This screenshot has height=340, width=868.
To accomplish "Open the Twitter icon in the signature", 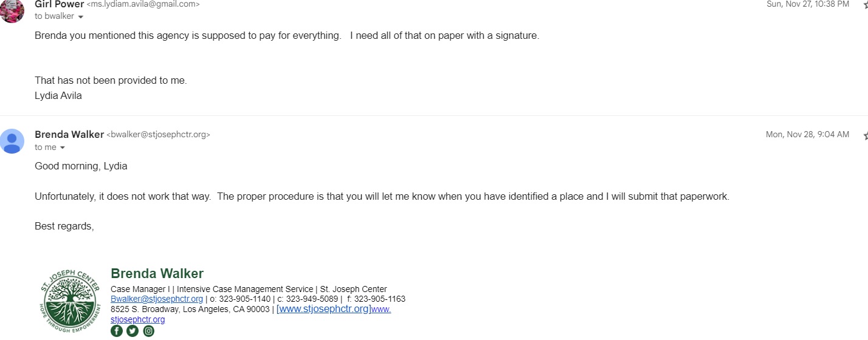I will [133, 331].
